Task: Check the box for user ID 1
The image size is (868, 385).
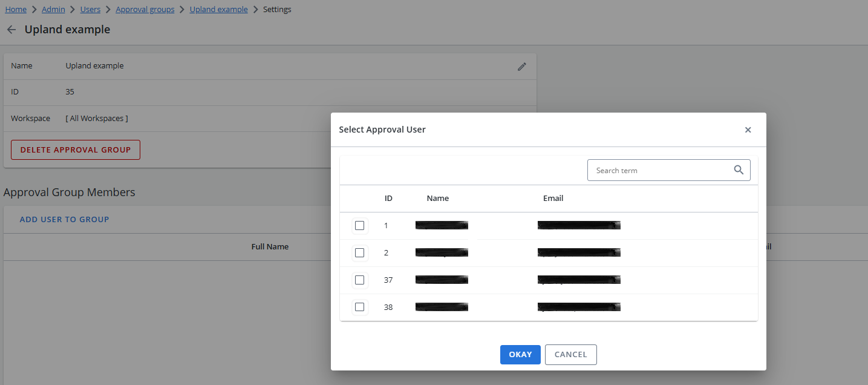Action: pos(360,226)
